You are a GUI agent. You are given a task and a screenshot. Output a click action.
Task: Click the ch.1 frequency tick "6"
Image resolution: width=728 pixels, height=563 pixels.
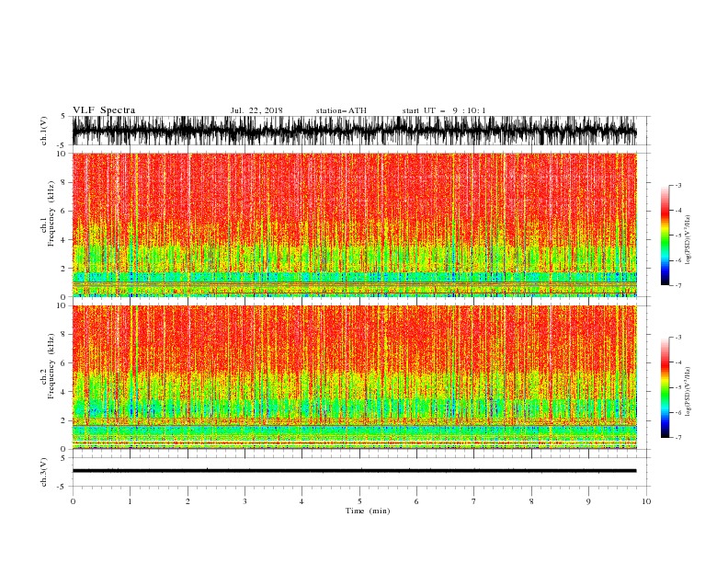coord(63,211)
